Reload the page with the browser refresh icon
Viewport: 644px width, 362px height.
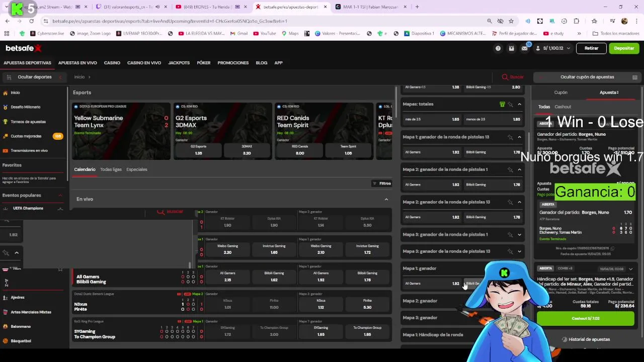(x=31, y=21)
